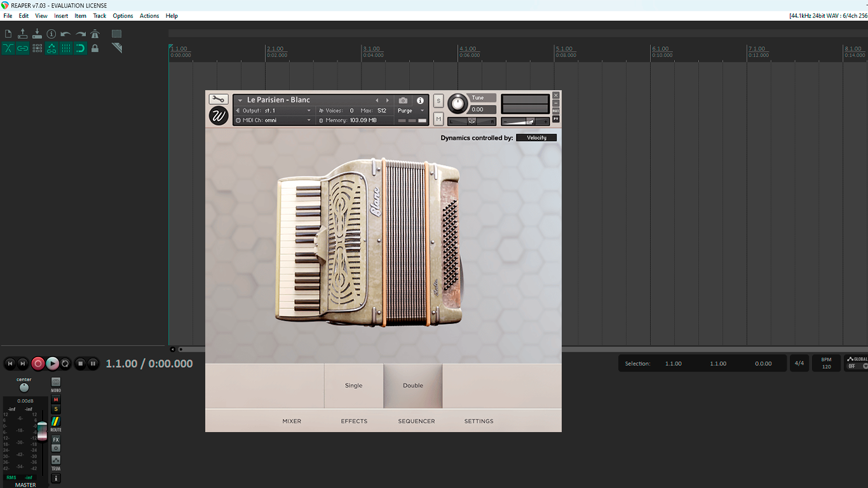Click the master pan knob labeled center
This screenshot has height=488, width=868.
pos(24,387)
